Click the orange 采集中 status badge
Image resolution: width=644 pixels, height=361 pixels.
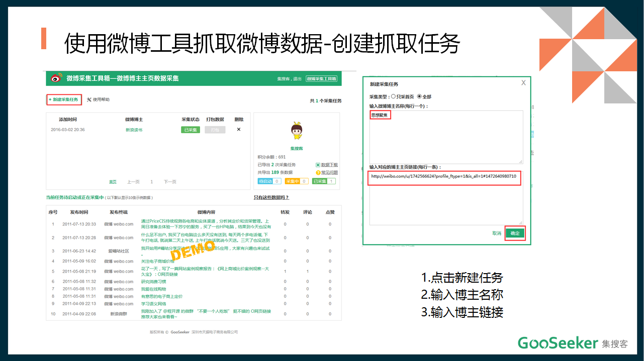click(297, 181)
